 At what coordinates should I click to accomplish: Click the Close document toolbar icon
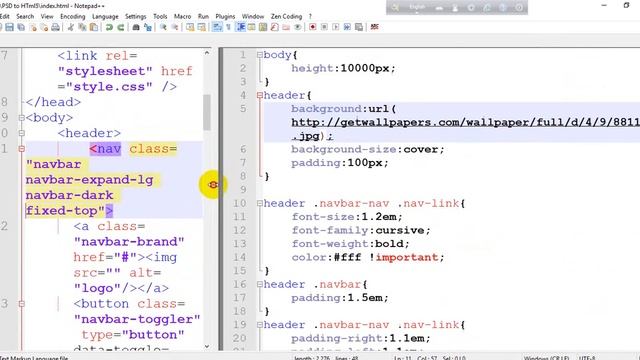click(x=33, y=27)
